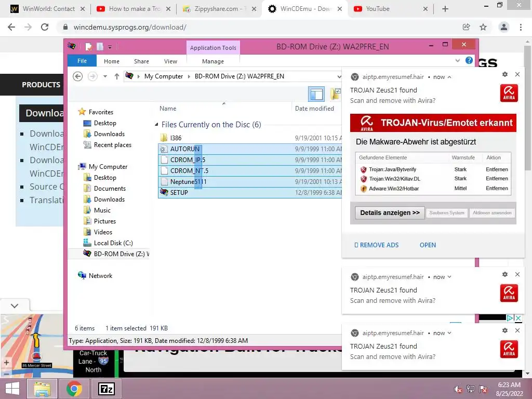Select My Computer in navigation pane

tap(108, 167)
